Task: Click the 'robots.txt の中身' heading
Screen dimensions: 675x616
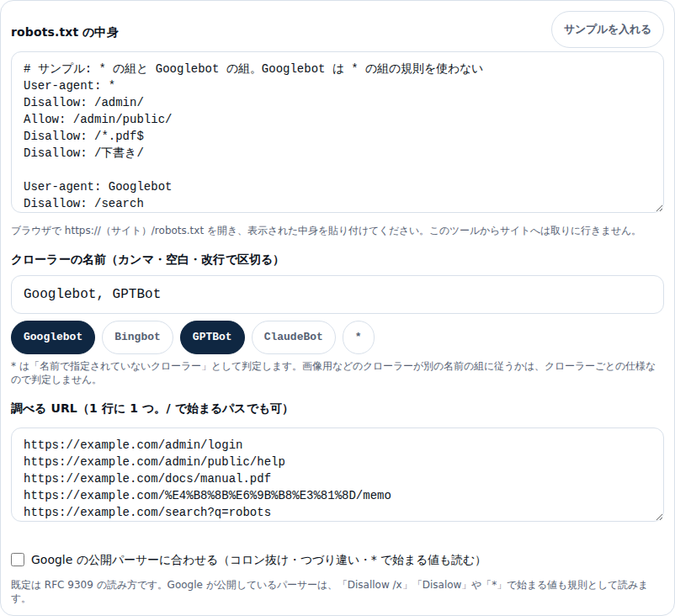Action: pos(65,32)
